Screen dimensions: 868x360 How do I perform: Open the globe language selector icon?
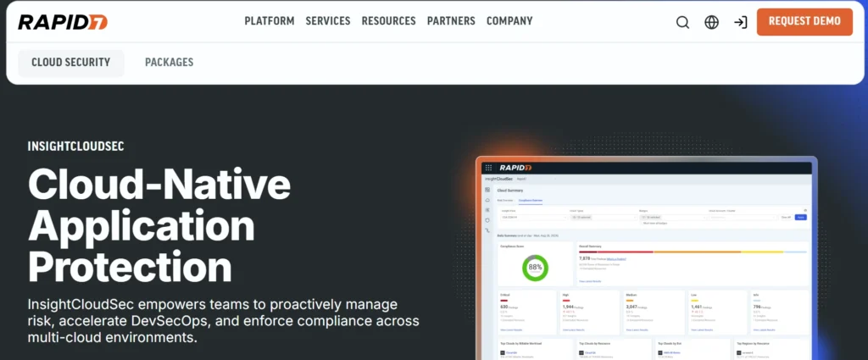tap(711, 22)
